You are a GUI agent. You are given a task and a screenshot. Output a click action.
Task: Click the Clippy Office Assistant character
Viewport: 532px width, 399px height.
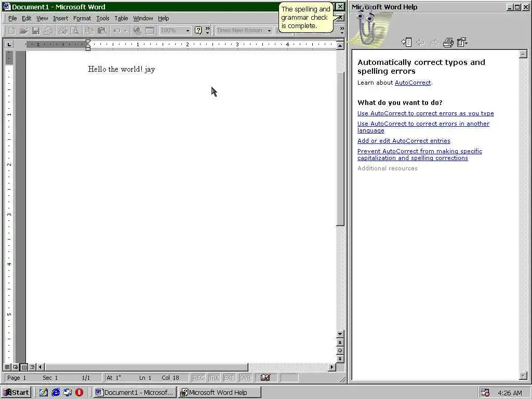(x=366, y=29)
